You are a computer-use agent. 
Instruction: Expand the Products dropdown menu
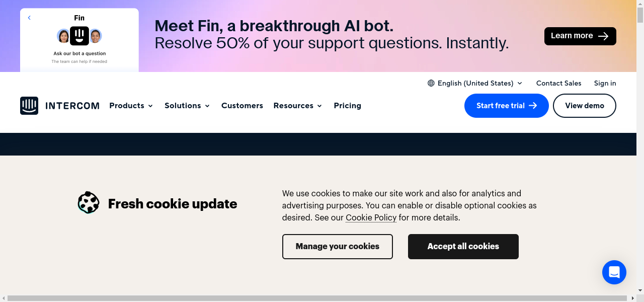(x=131, y=106)
